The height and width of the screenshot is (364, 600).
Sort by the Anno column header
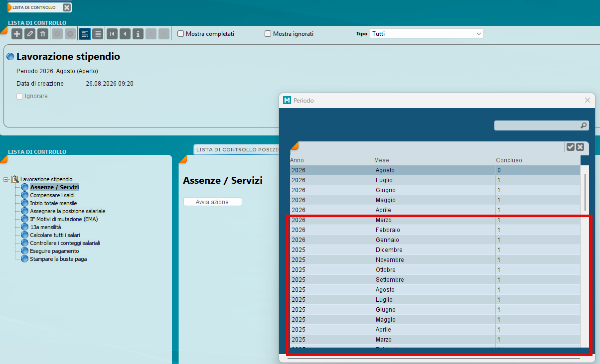point(297,160)
